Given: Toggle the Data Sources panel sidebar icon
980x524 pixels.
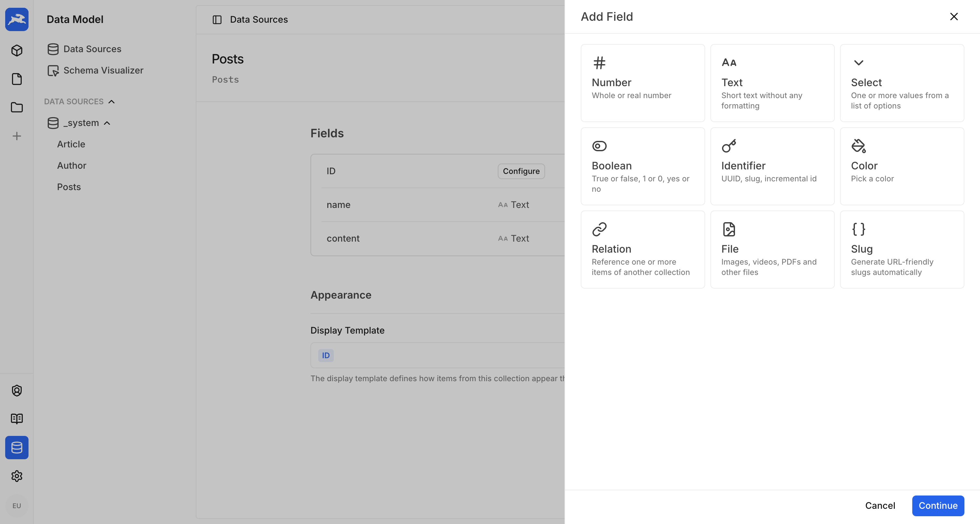Looking at the screenshot, I should [x=217, y=19].
